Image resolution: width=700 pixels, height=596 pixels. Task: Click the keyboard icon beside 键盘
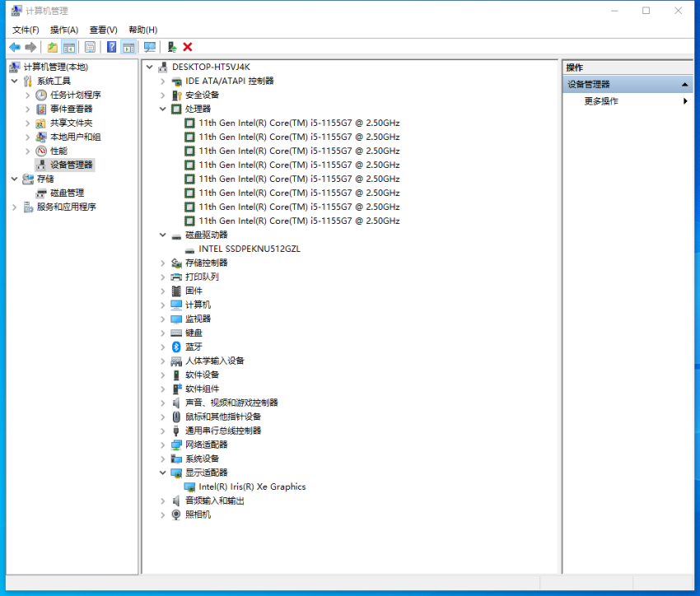[x=176, y=333]
